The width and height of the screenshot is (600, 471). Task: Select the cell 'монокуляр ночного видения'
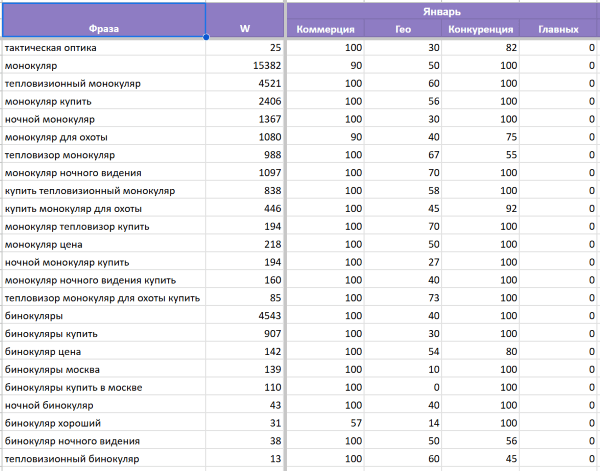104,173
